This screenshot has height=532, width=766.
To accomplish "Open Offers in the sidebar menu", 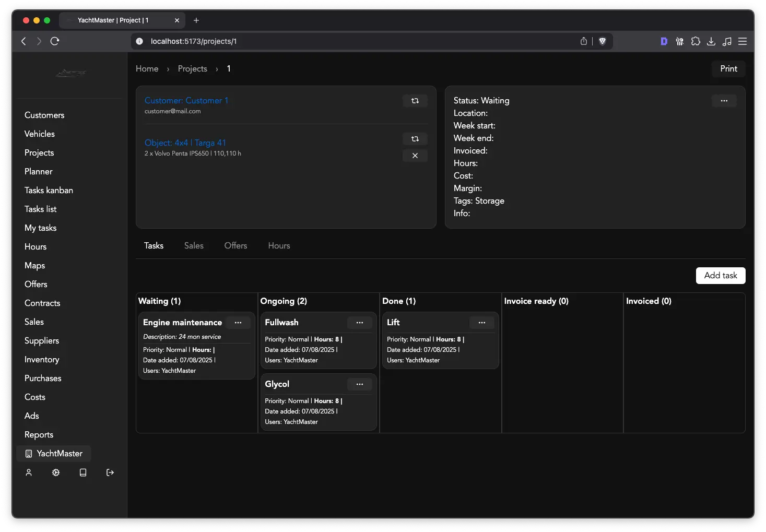I will (36, 285).
